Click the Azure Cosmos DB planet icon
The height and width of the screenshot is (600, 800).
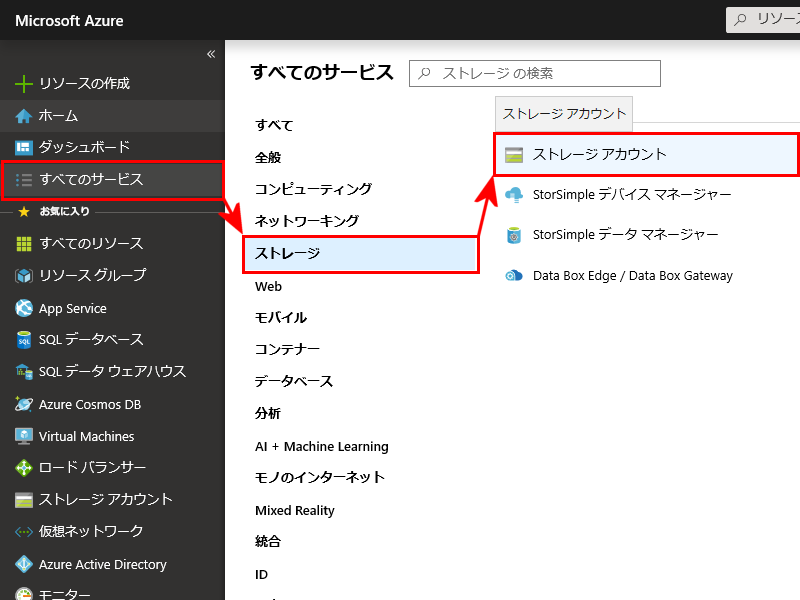pos(23,404)
